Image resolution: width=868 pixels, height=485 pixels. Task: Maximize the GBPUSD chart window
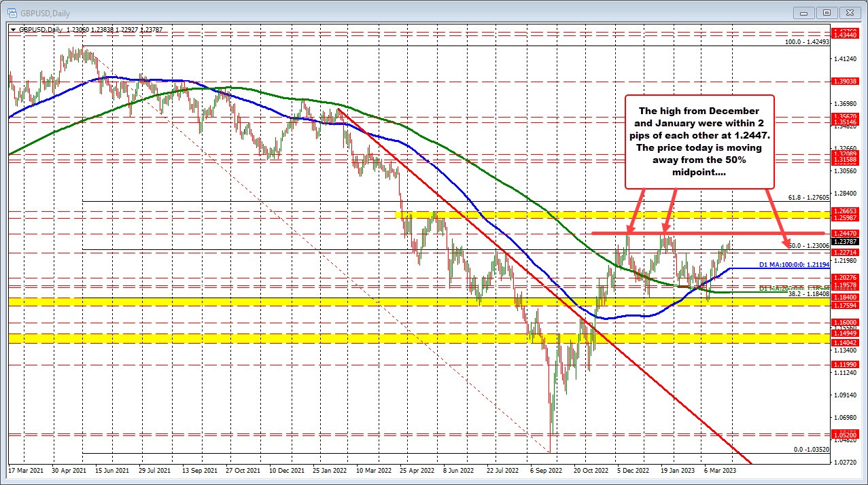point(827,12)
